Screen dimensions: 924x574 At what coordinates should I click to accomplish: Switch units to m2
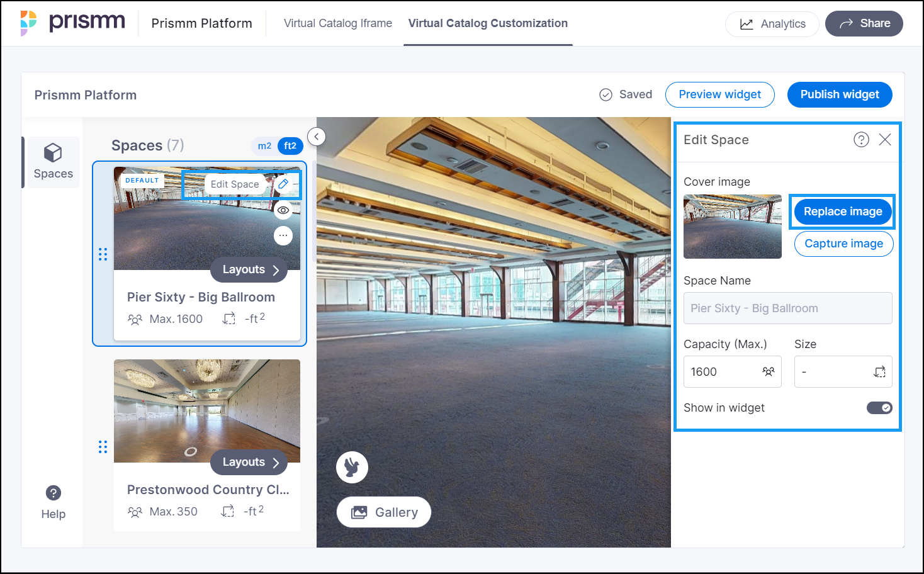point(264,146)
